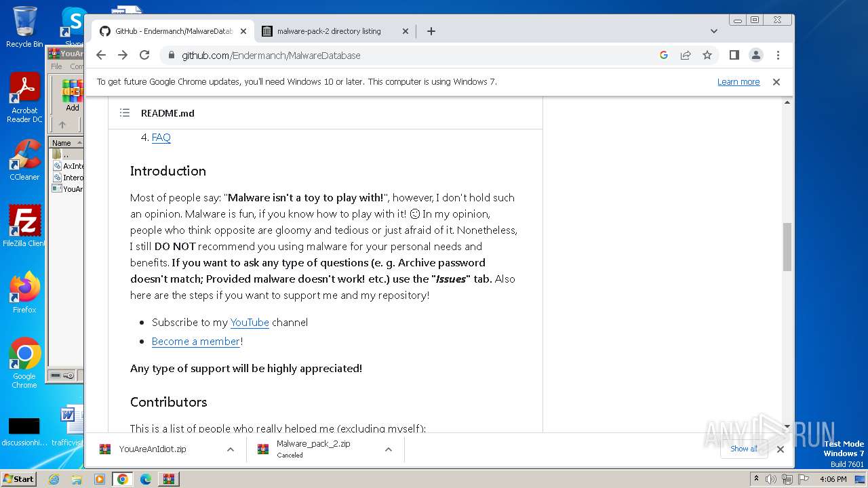The width and height of the screenshot is (868, 488).
Task: Open Windows Media Player from the taskbar
Action: (x=100, y=479)
